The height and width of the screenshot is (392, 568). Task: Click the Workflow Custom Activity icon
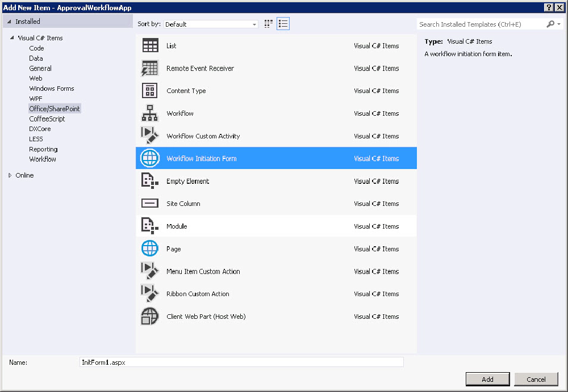(149, 136)
